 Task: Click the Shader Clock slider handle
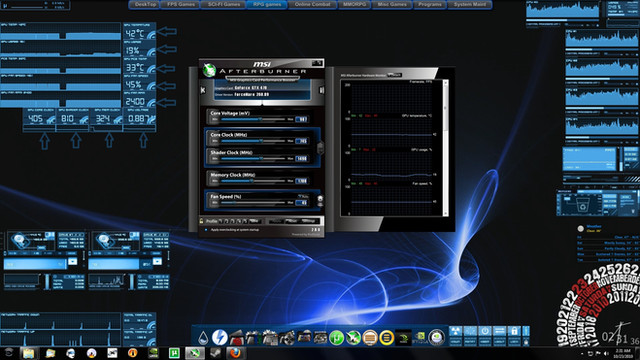click(261, 158)
